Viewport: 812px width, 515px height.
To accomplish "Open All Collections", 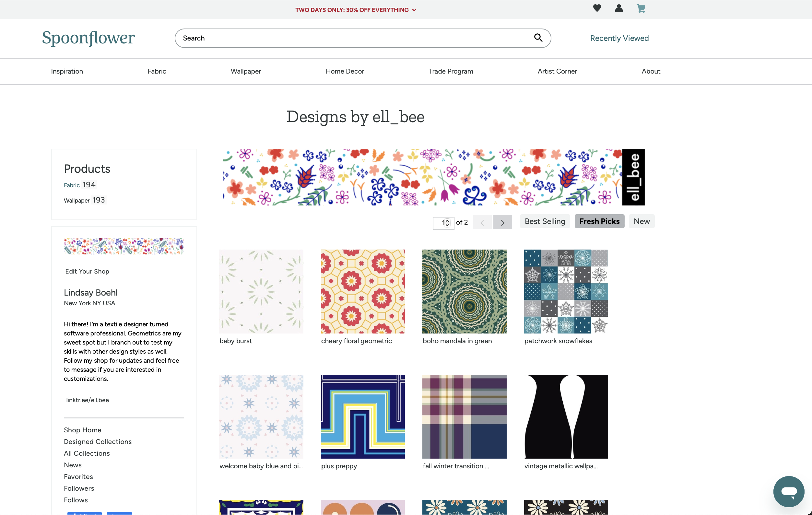I will pyautogui.click(x=87, y=453).
